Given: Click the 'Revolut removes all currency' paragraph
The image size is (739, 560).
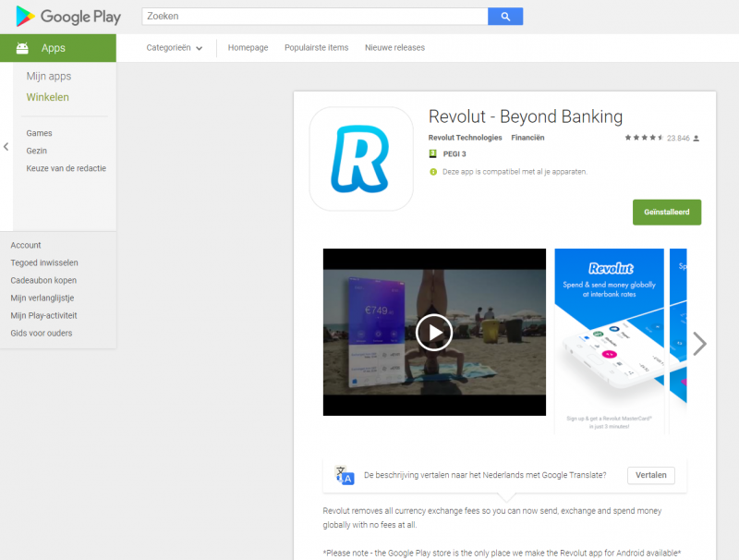Looking at the screenshot, I should [492, 517].
